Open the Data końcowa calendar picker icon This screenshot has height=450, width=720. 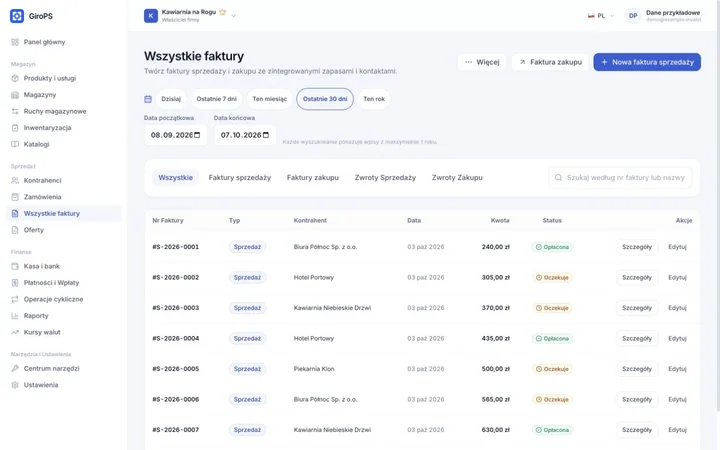tap(266, 135)
